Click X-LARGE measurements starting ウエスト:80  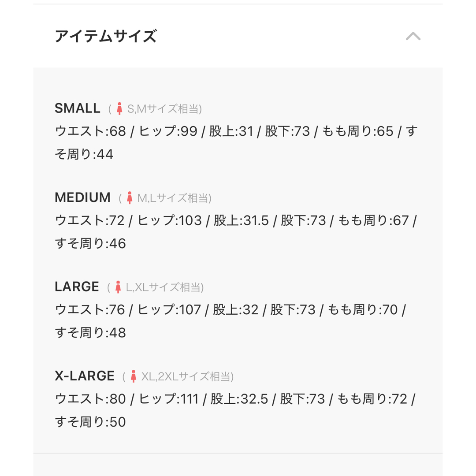coord(235,410)
